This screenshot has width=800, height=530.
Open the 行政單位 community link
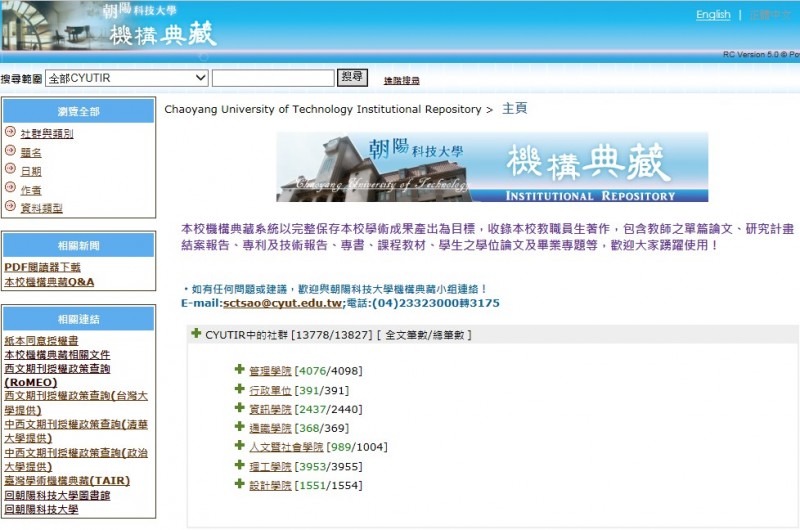tap(270, 391)
